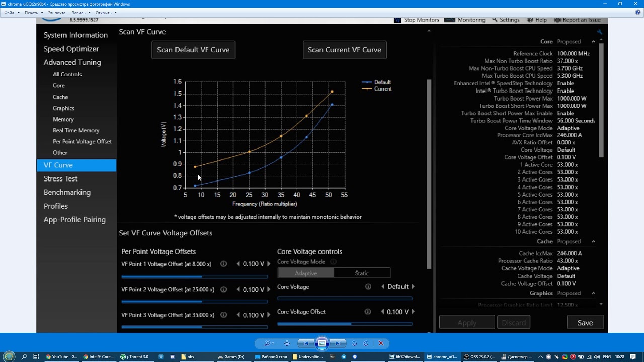Click info icon for VF Point 1 Voltage Offset

point(224,264)
